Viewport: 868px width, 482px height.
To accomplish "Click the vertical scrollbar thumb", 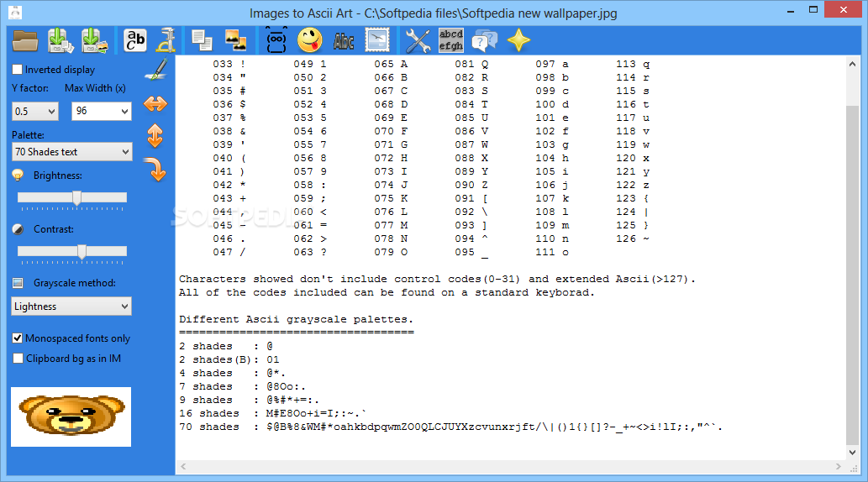I will (853, 274).
